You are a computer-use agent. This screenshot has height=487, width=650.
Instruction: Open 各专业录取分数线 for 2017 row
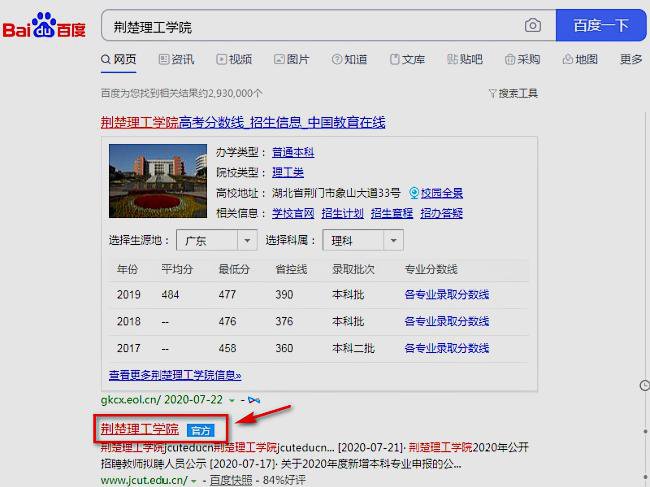(x=447, y=348)
